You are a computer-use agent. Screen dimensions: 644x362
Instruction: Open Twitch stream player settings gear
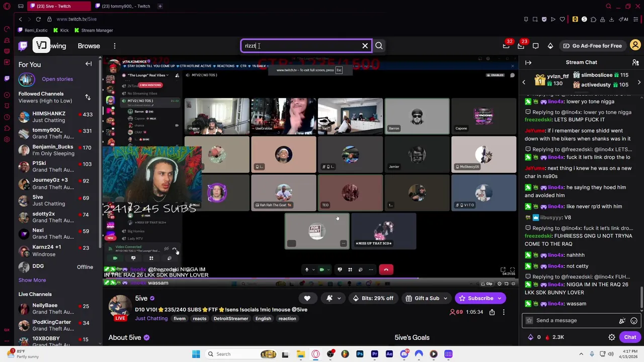[500, 284]
